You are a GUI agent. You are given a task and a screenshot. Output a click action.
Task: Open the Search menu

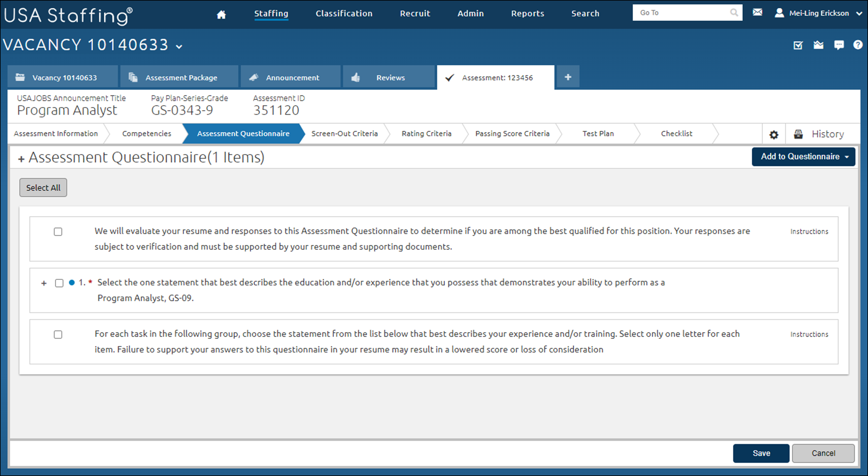[x=585, y=13]
